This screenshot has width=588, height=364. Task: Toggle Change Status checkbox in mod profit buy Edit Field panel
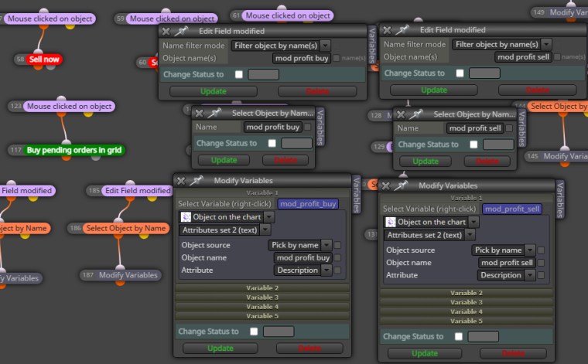(x=239, y=74)
